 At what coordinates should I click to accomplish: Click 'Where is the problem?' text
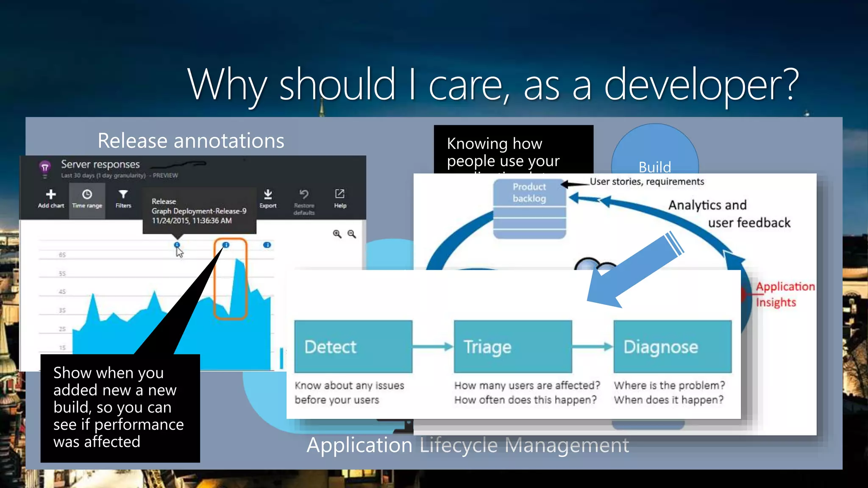670,385
